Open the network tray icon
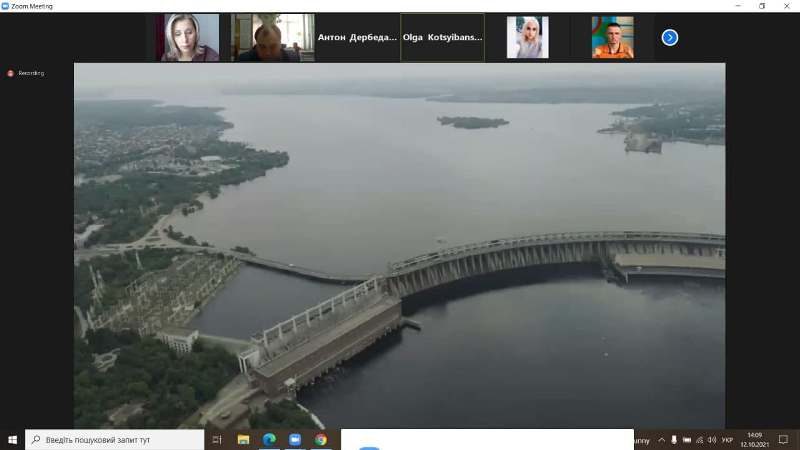 click(x=699, y=440)
